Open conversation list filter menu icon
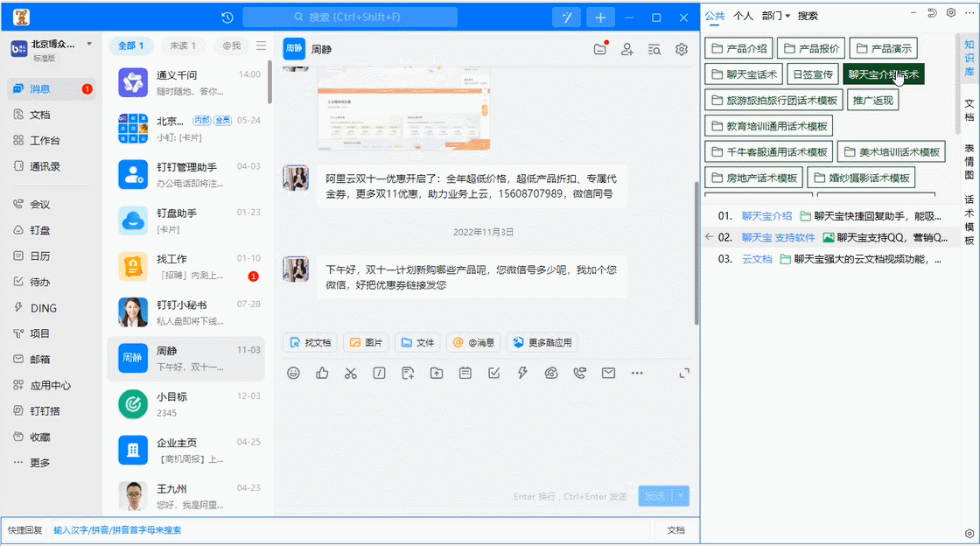The image size is (980, 546). coord(262,45)
